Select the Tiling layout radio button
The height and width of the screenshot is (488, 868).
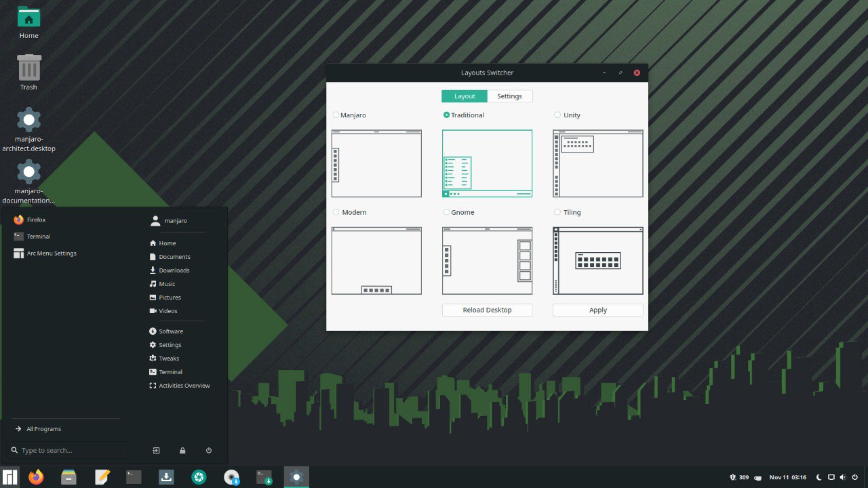557,212
